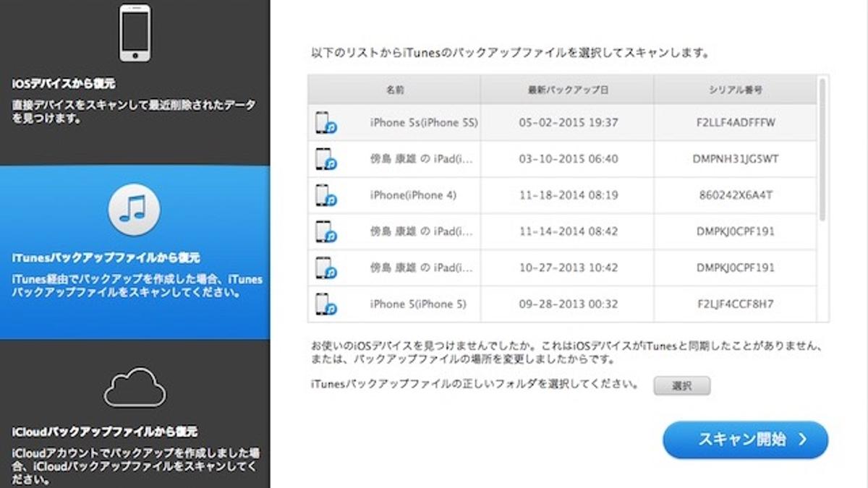Click the date 09-28-2013 00:32
The width and height of the screenshot is (868, 488).
pos(569,304)
